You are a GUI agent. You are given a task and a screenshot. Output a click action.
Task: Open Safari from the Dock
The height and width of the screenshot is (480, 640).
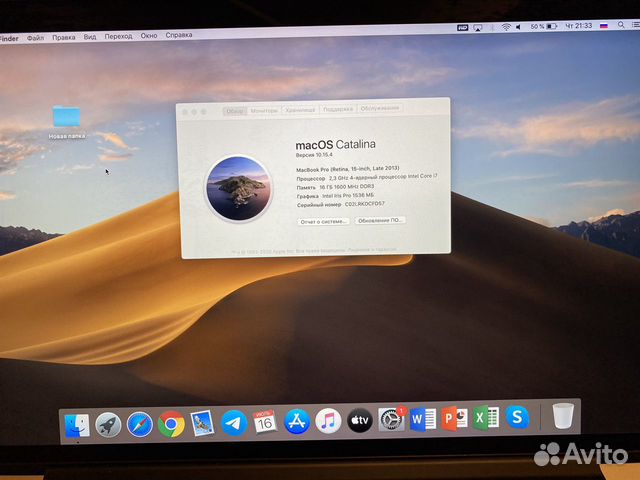coord(140,424)
